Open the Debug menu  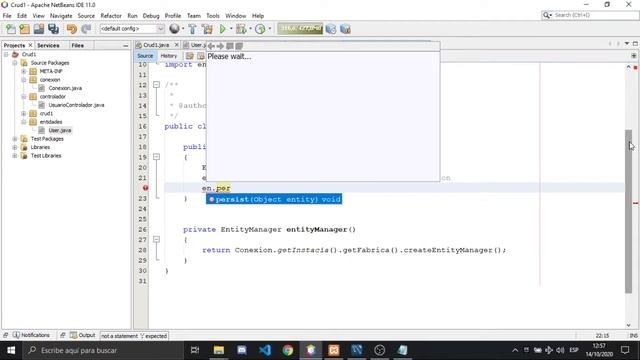pyautogui.click(x=151, y=16)
